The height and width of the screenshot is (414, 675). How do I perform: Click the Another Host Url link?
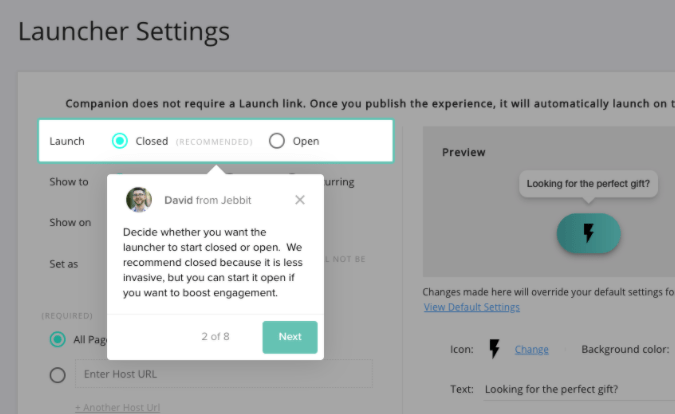tap(116, 407)
